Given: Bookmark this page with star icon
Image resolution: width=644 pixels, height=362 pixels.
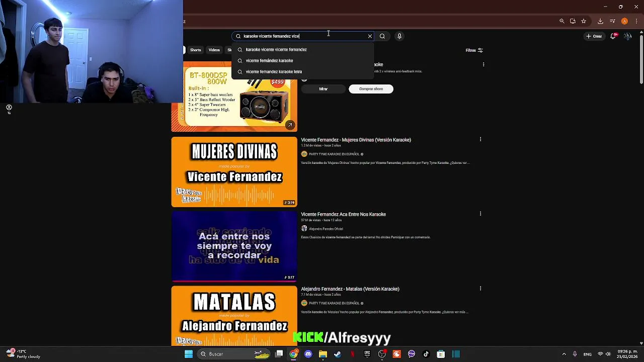Looking at the screenshot, I should click(584, 21).
